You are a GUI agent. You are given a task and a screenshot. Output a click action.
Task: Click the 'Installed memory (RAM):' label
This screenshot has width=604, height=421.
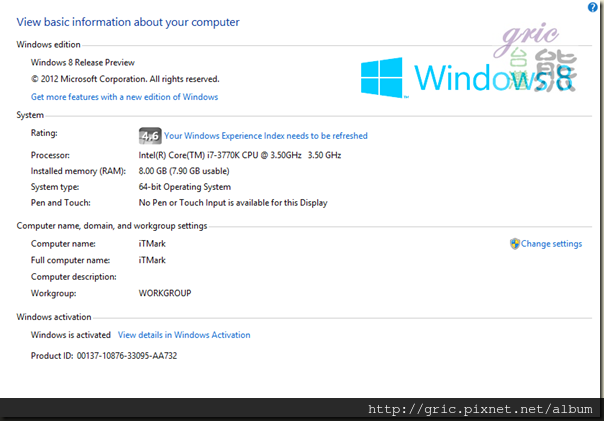coord(78,171)
